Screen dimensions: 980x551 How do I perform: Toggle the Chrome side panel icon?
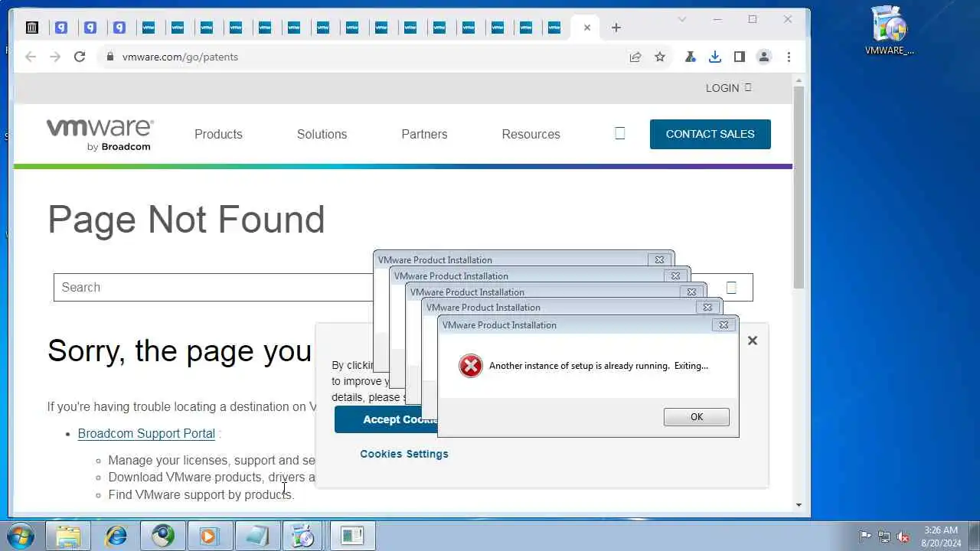(739, 57)
